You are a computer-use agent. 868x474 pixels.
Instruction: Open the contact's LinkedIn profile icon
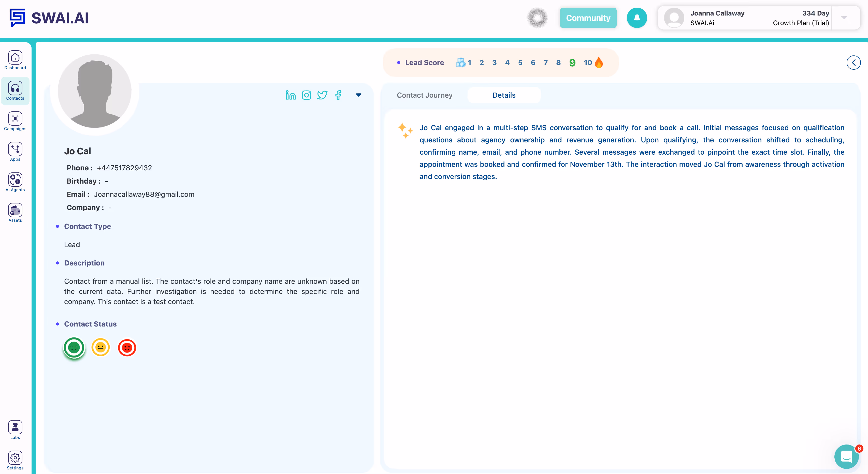[291, 95]
